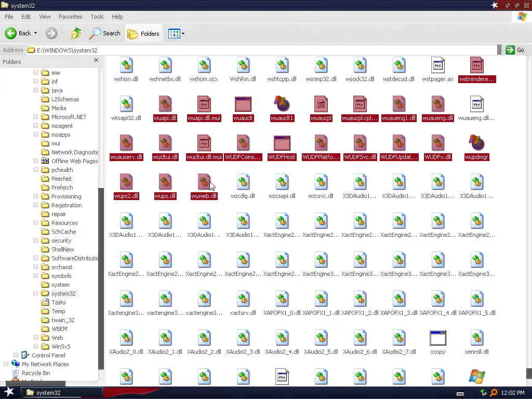Select the wuauclt1 Windows Update icon
The width and height of the screenshot is (532, 399).
282,104
